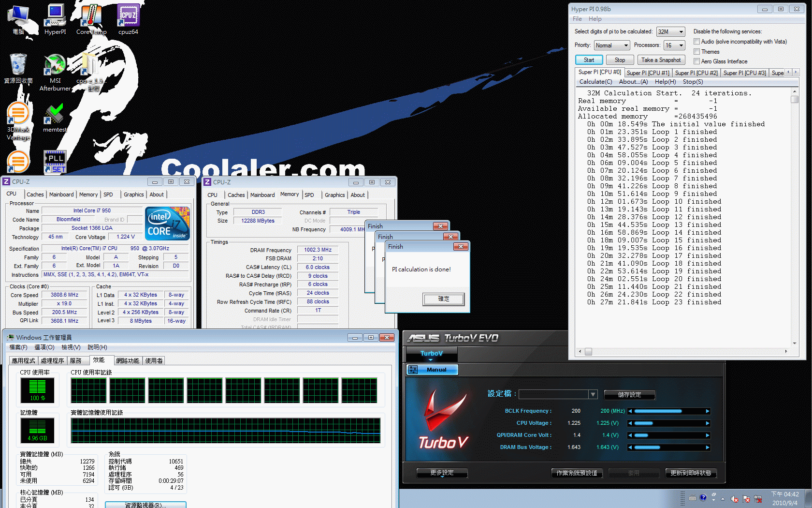Expand More Settings (更多設定) in TurboV EVO
812x508 pixels.
click(442, 473)
